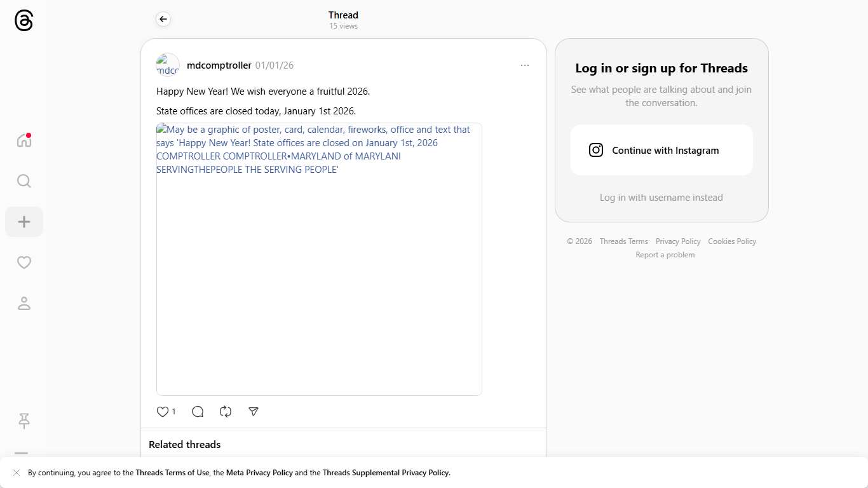868x488 pixels.
Task: Reply to the post with comment icon
Action: pos(198,412)
